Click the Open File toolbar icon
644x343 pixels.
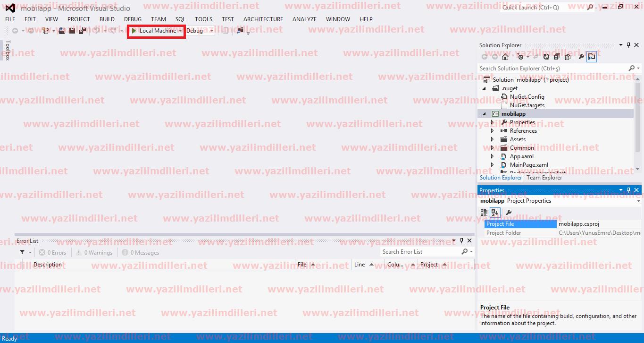coord(61,31)
